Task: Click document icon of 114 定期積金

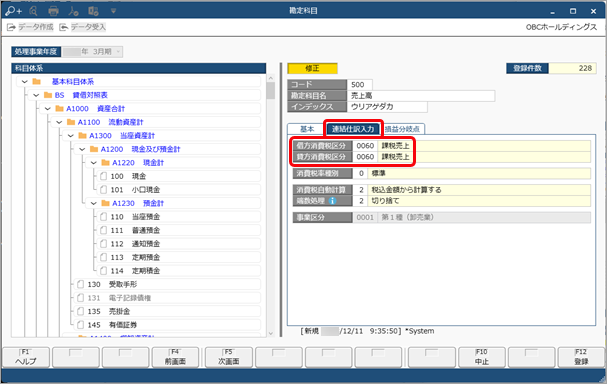Action: (x=103, y=271)
